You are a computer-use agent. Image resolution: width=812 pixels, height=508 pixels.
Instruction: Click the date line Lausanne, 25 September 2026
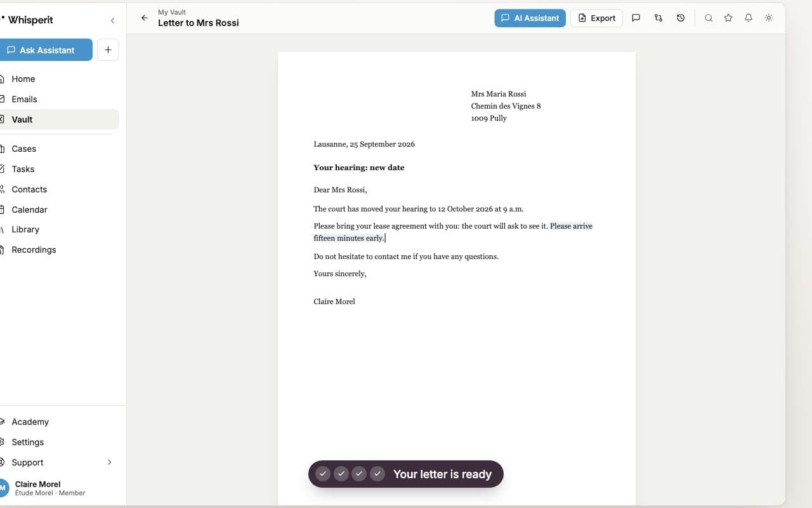[364, 144]
